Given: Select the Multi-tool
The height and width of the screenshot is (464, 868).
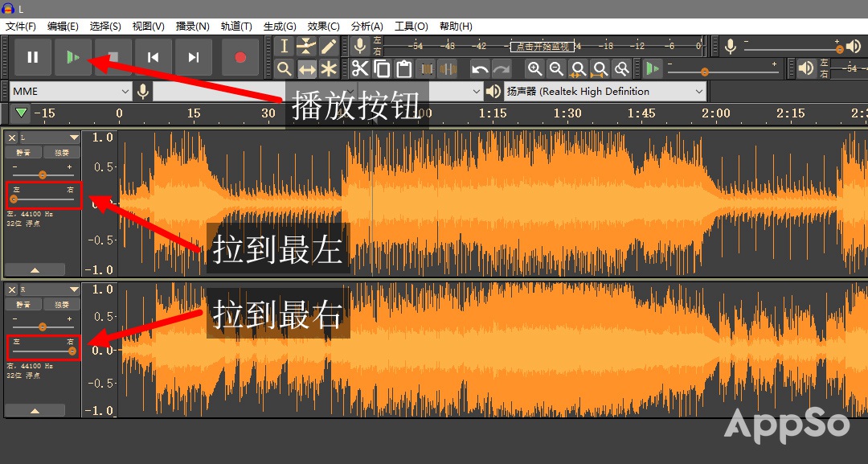Looking at the screenshot, I should [x=329, y=69].
